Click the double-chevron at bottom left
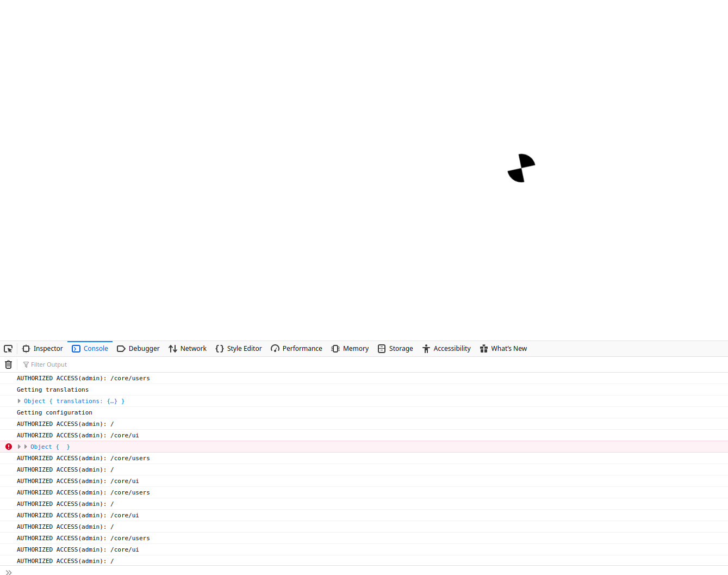 (8, 572)
